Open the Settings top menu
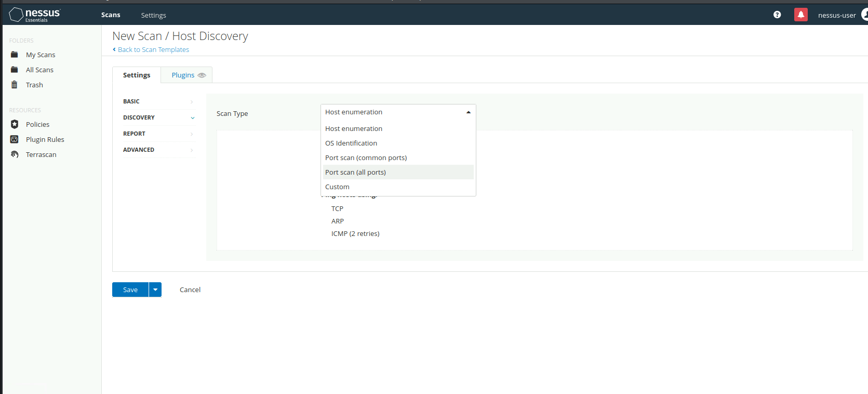Screen dimensions: 868x394 click(x=153, y=15)
